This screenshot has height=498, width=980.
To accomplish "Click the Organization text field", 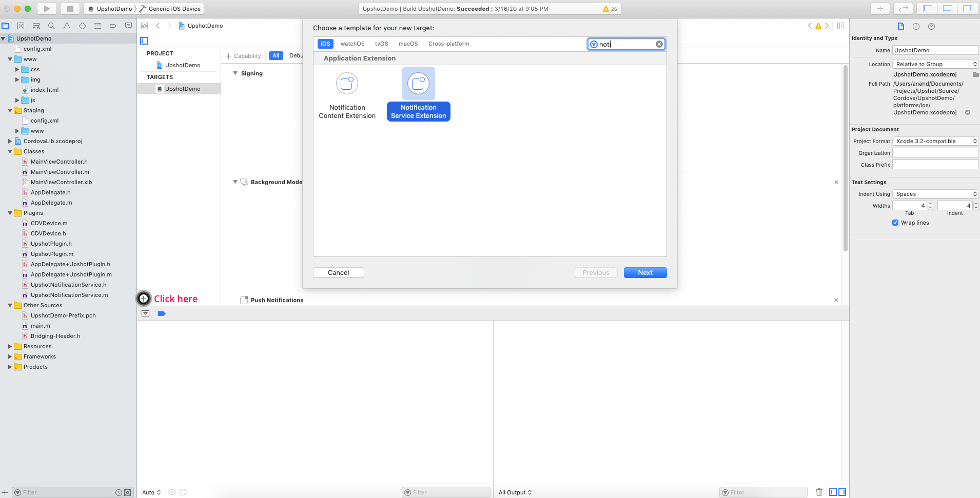I will 935,153.
